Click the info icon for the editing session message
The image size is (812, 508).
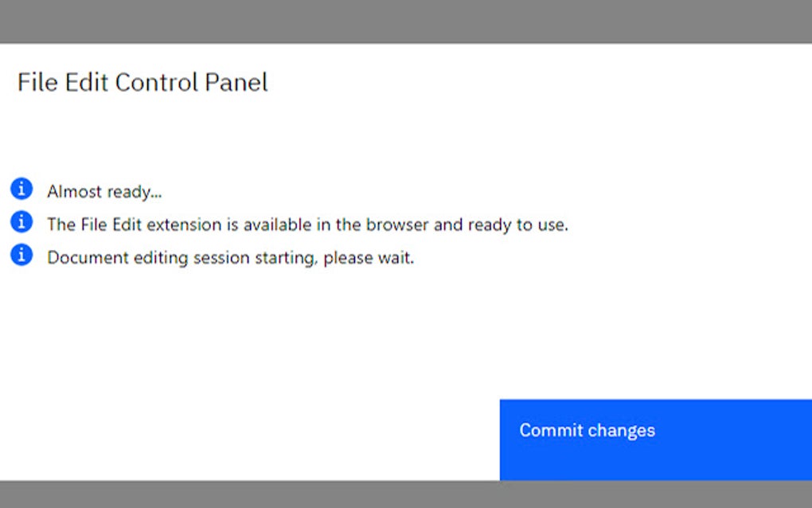pos(21,254)
